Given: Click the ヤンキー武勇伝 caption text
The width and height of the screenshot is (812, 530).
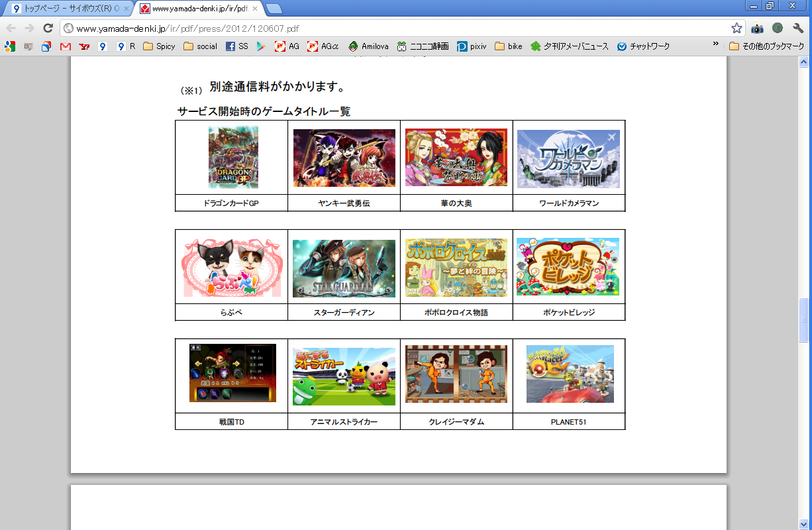Looking at the screenshot, I should (344, 203).
